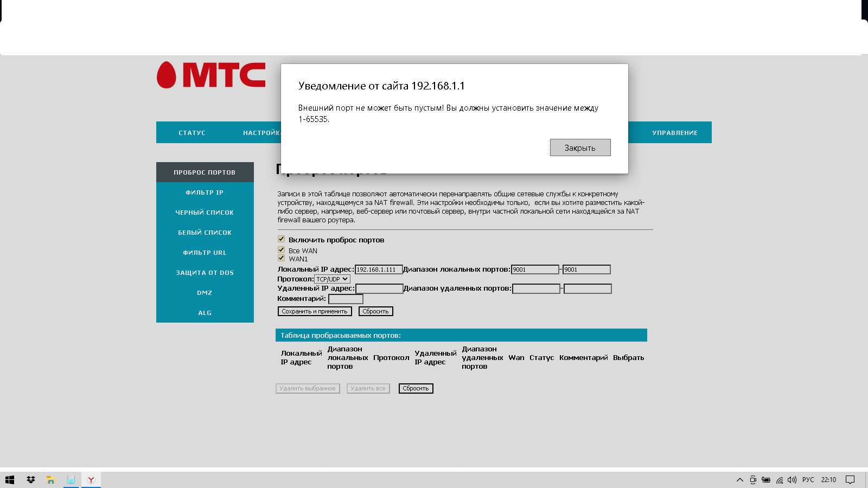
Task: Select ФИЛЬТР IP in the sidebar
Action: tap(205, 192)
